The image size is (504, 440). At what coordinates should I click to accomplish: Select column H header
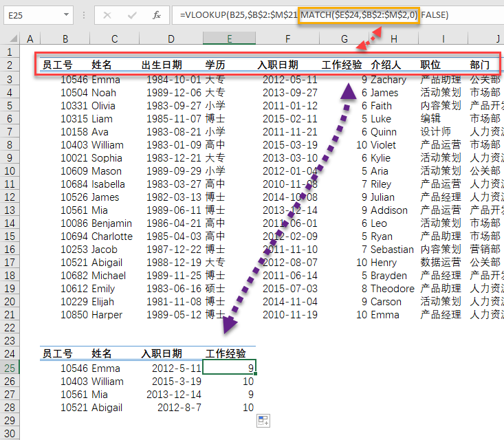[x=394, y=40]
